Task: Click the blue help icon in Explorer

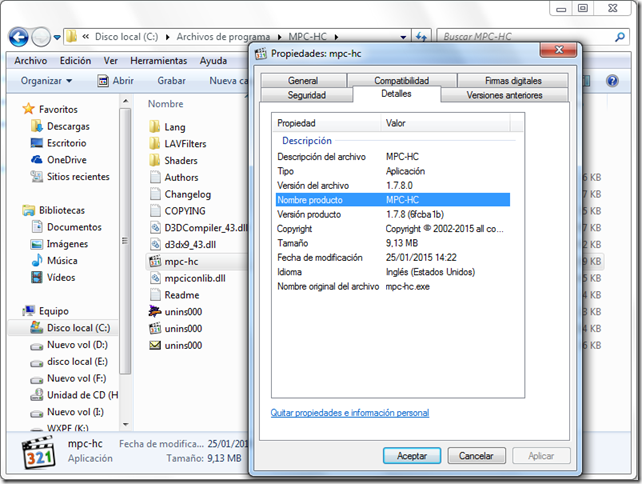Action: (612, 81)
